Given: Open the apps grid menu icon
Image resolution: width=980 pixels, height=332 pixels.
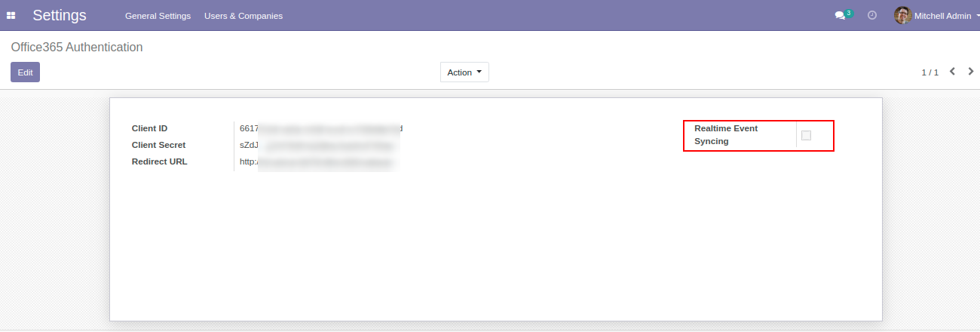Looking at the screenshot, I should coord(11,16).
